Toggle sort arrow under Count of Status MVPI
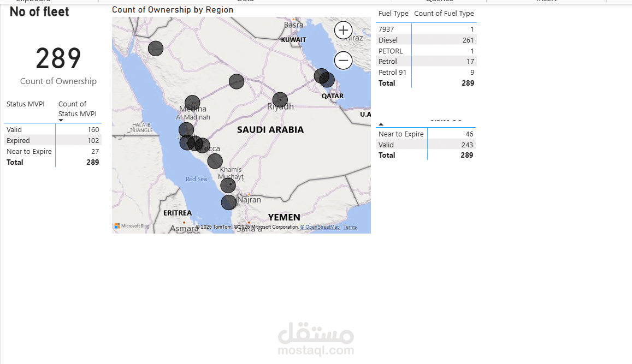The width and height of the screenshot is (632, 364). pos(61,120)
